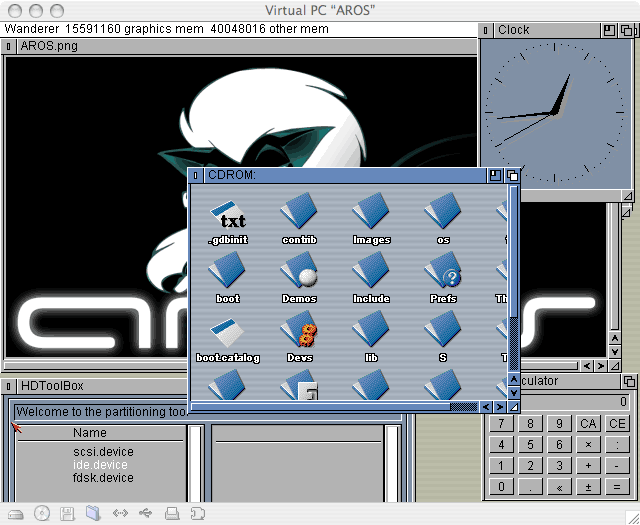Click the CDROM window depth gadget
This screenshot has height=525, width=640.
point(512,176)
